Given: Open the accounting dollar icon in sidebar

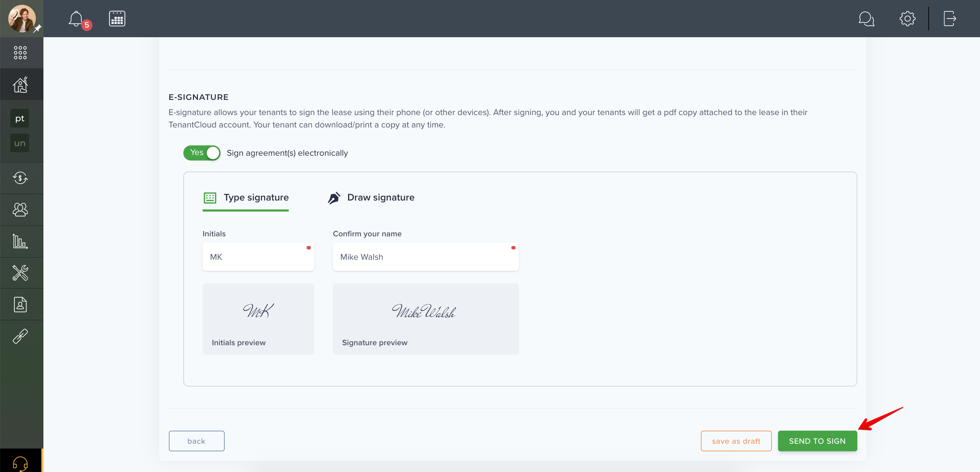Looking at the screenshot, I should tap(20, 178).
